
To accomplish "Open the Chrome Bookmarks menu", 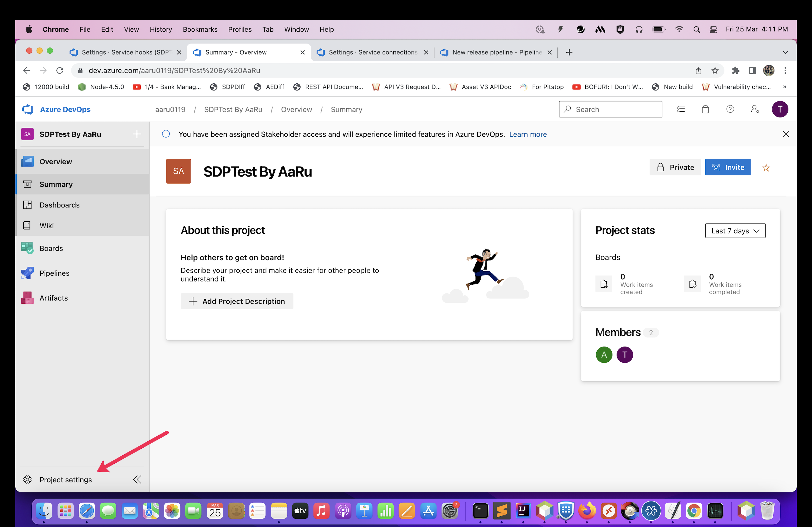I will [200, 29].
